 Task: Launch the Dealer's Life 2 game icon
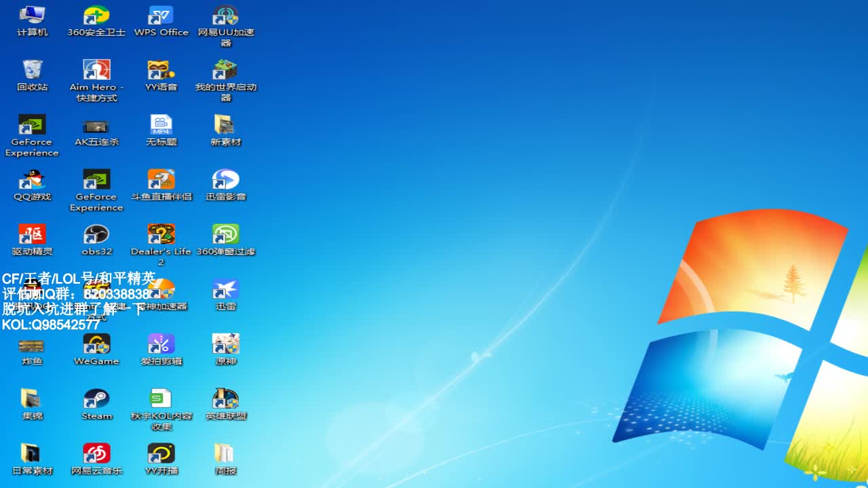click(x=161, y=246)
